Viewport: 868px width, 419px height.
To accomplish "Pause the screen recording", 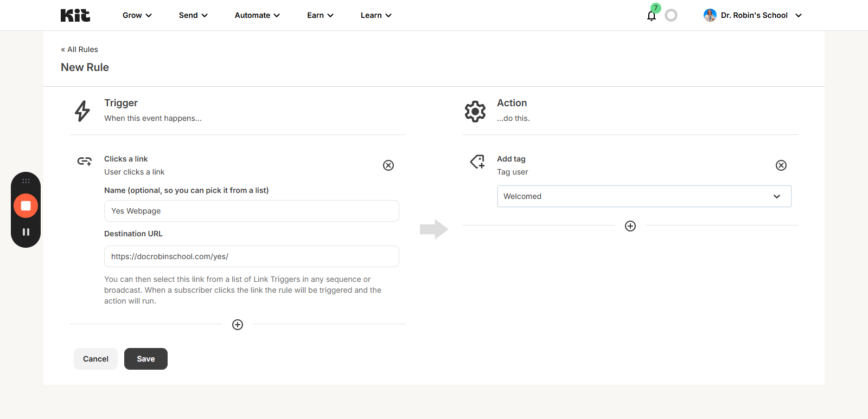I will (25, 232).
